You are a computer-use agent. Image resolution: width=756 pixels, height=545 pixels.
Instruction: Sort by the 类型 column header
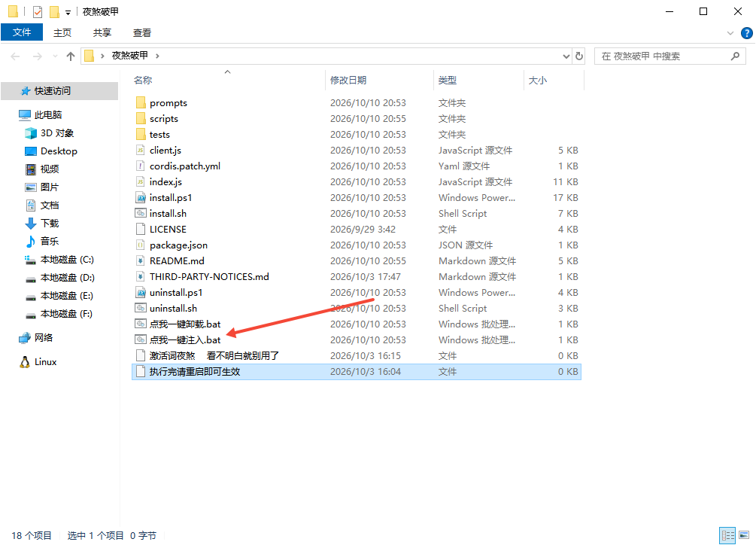click(478, 80)
